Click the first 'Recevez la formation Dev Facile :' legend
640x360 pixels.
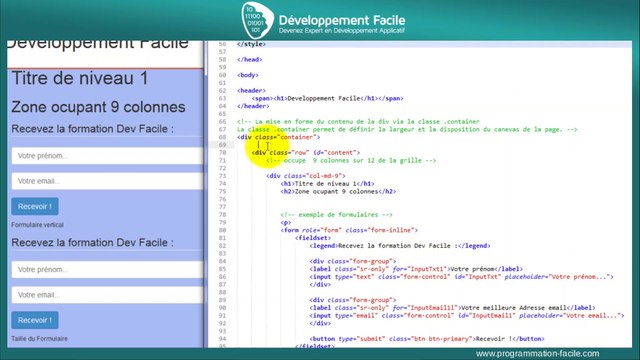tap(92, 129)
